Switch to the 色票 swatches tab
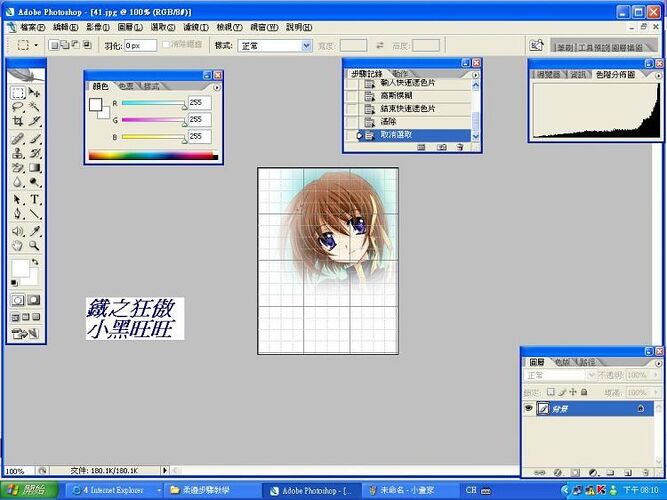 [126, 87]
